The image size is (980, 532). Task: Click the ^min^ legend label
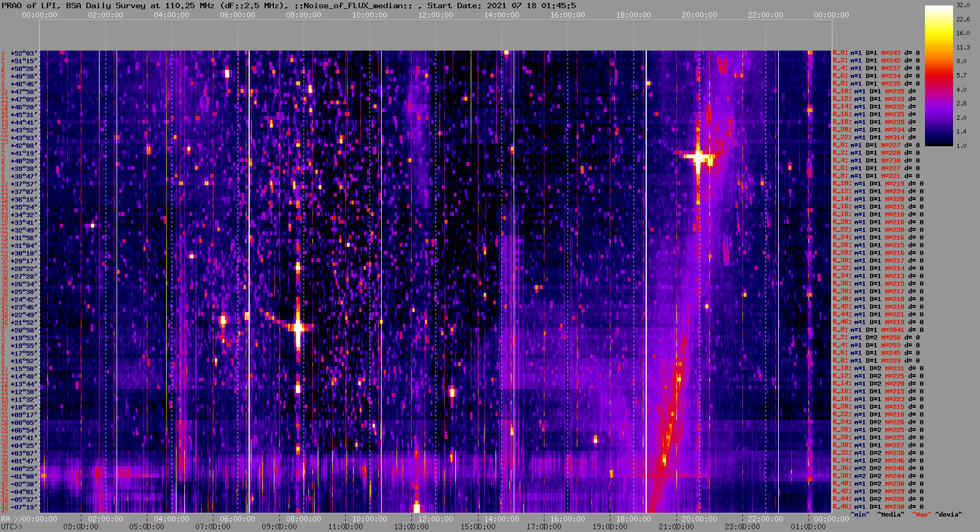pos(860,514)
